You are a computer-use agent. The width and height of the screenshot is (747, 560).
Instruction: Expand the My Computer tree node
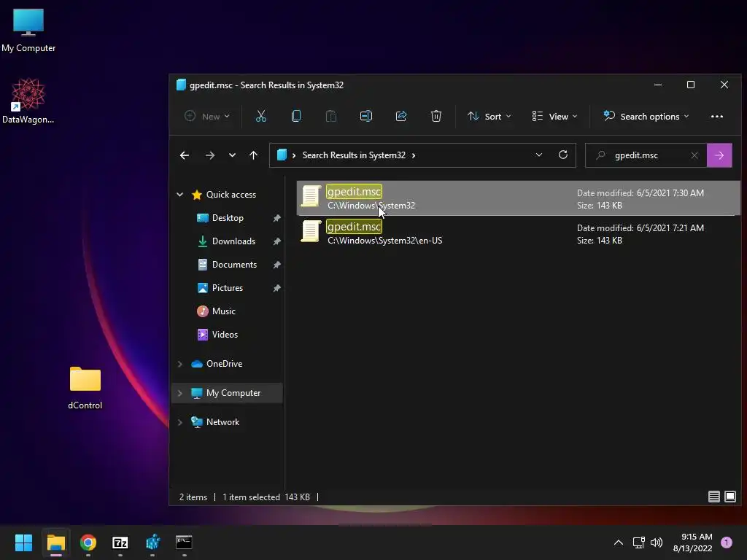point(179,393)
